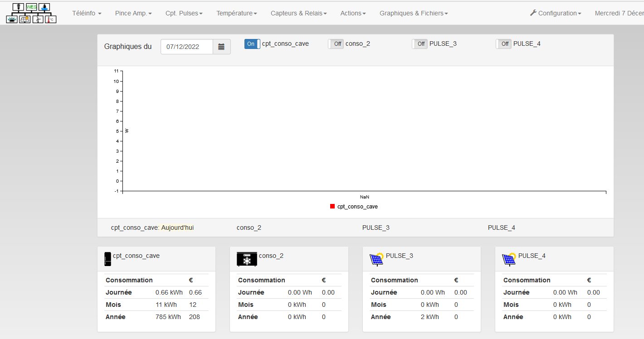Click the wrench icon beside Configuration

pos(533,13)
